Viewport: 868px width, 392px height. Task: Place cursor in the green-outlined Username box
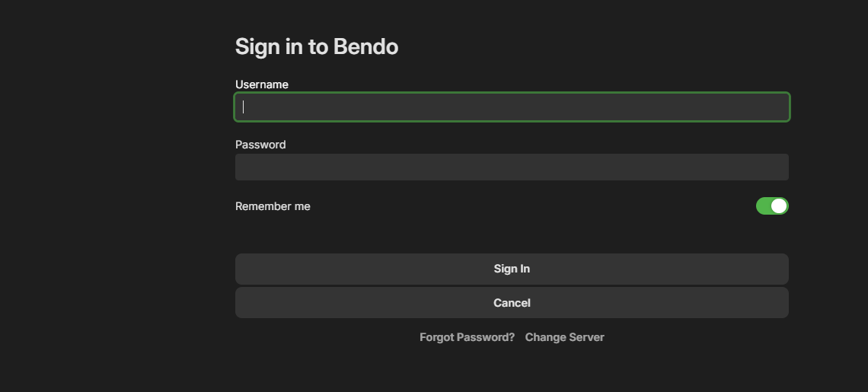[x=512, y=107]
